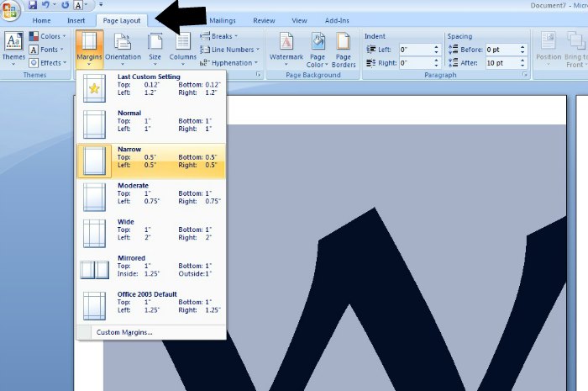Screen dimensions: 588x391
Task: Choose Last Custom Setting margins
Action: (x=151, y=88)
